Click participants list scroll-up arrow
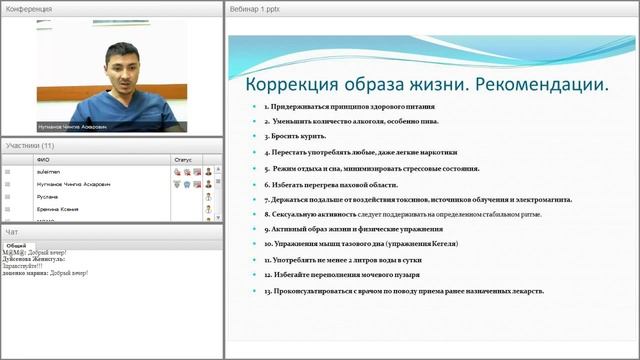Image resolution: width=640 pixels, height=360 pixels. tap(218, 169)
